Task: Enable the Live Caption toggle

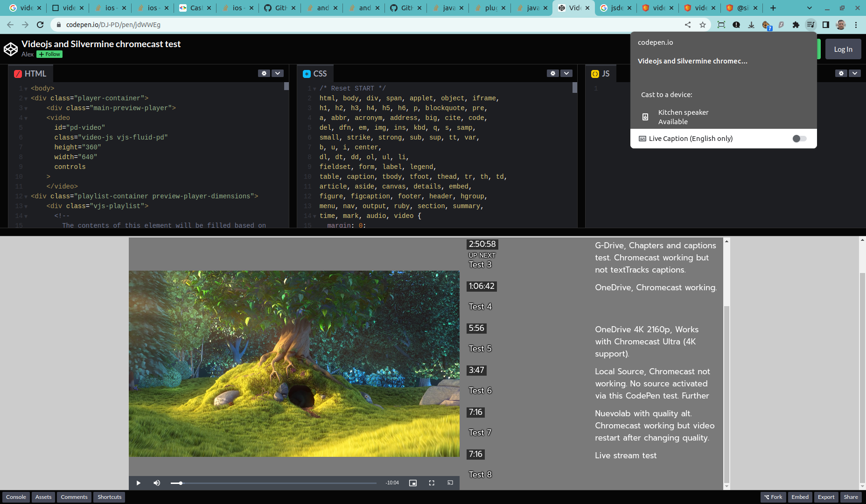Action: tap(800, 138)
